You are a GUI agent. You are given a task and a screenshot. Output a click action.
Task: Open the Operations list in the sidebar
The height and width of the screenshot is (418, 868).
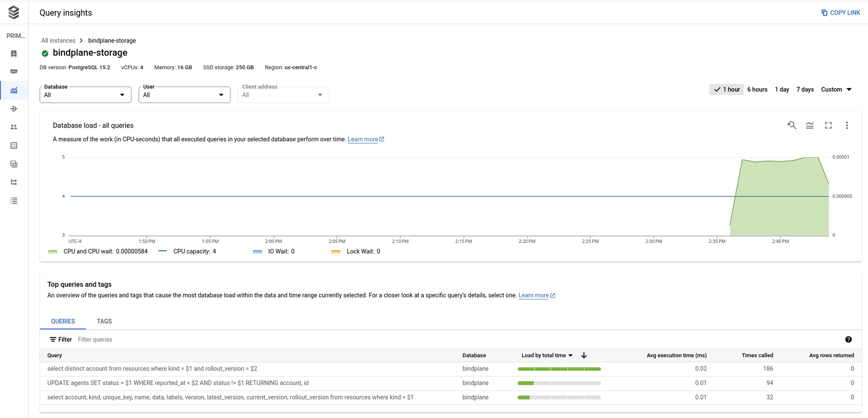coord(14,201)
